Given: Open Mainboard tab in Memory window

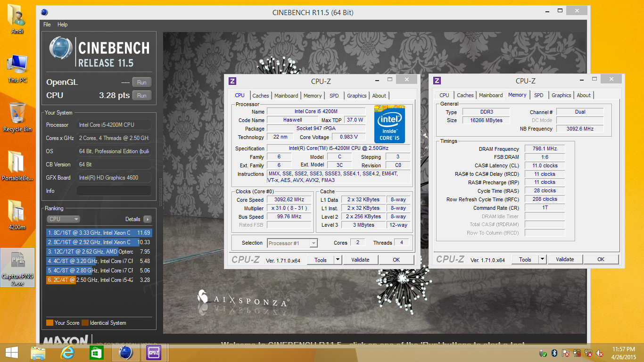Looking at the screenshot, I should tap(491, 95).
